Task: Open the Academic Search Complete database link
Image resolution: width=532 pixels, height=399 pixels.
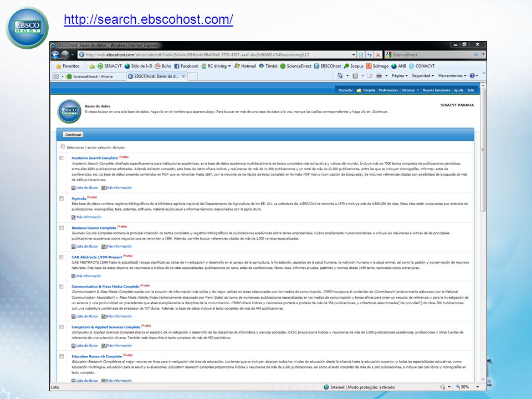Action: 95,158
